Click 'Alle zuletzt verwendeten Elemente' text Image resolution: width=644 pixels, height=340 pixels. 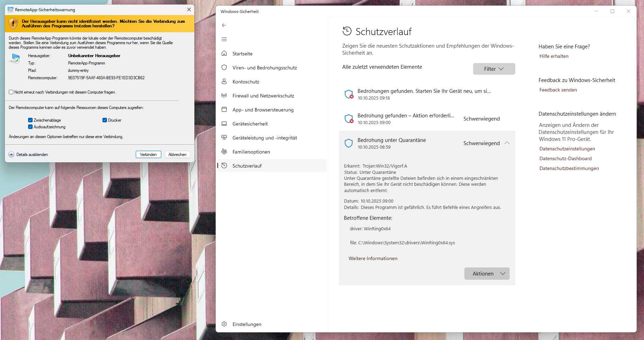pos(382,67)
